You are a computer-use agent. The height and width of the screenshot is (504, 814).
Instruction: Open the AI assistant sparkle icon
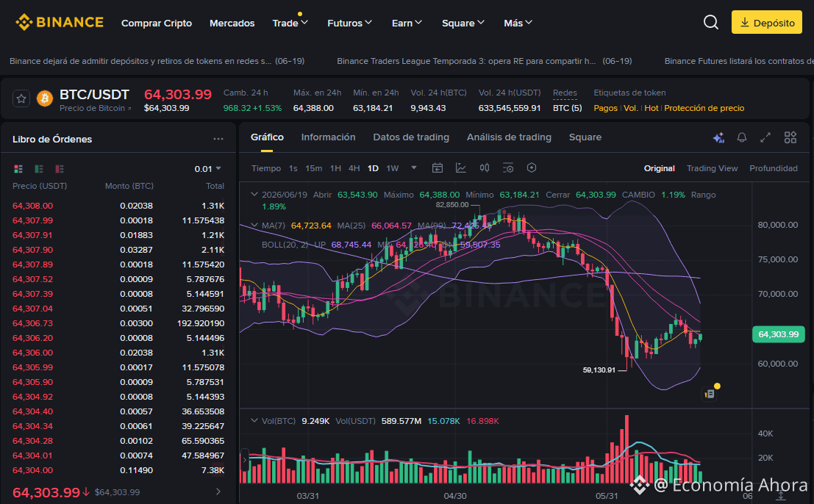pyautogui.click(x=718, y=137)
